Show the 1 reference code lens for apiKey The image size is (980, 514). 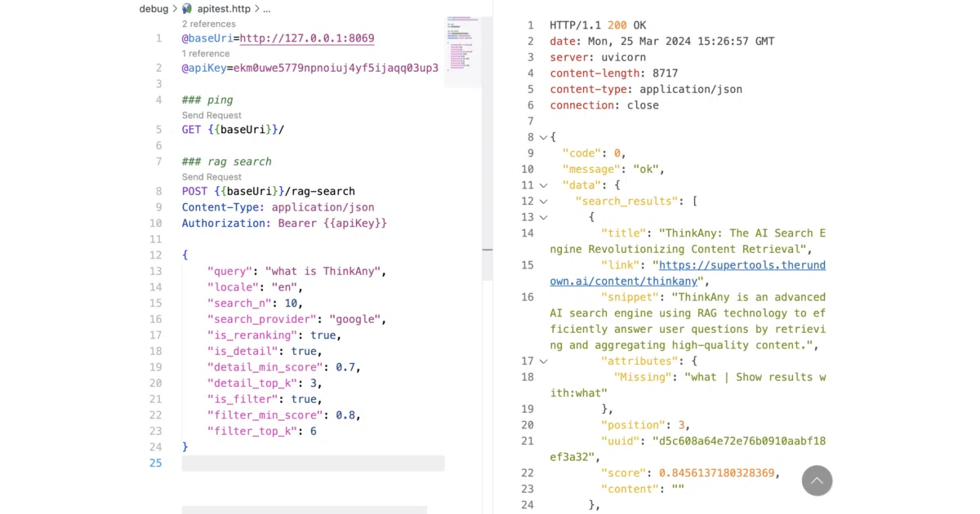206,54
